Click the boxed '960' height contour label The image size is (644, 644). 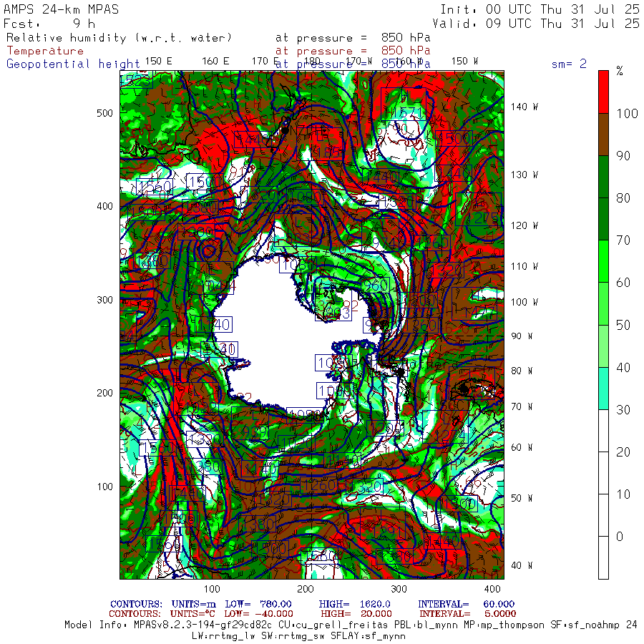pyautogui.click(x=376, y=285)
